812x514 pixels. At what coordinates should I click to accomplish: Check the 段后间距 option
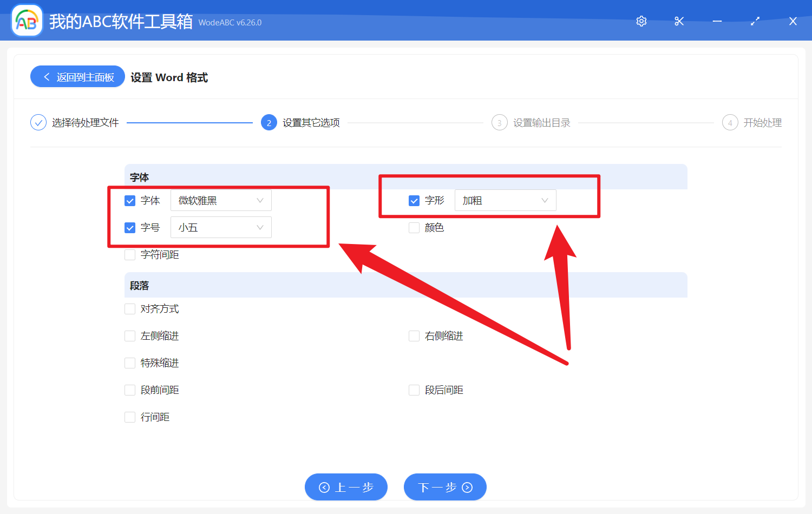click(414, 390)
